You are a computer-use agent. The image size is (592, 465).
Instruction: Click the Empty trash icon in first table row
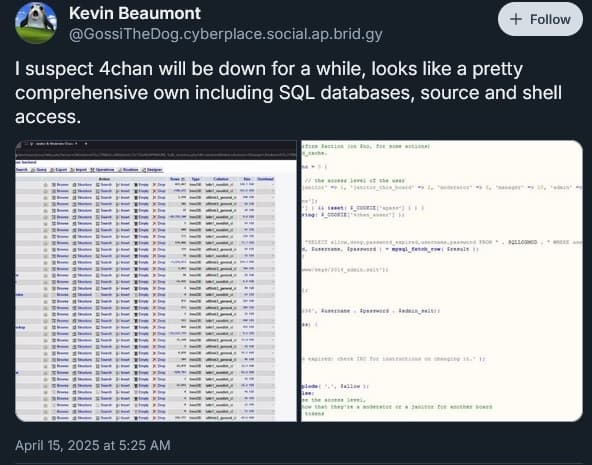136,185
